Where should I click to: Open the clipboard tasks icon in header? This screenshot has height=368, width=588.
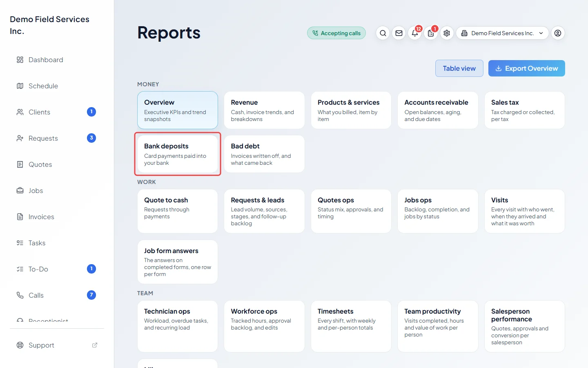pos(431,33)
